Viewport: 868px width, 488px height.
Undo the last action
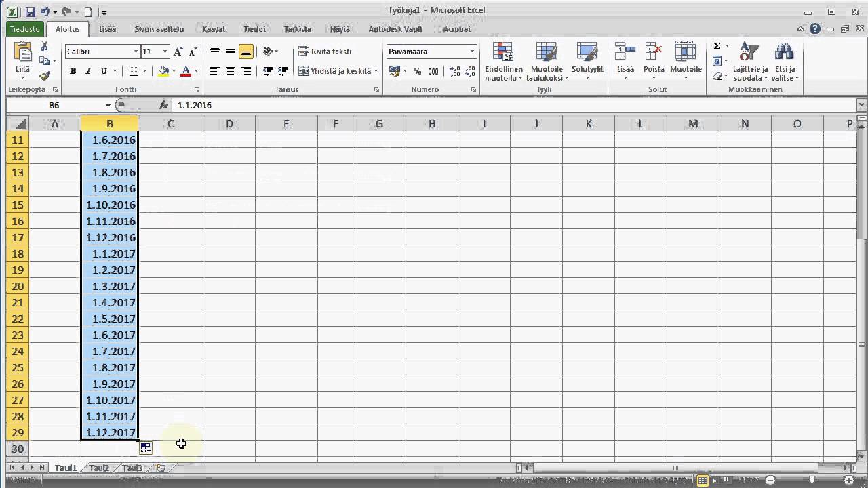[x=45, y=12]
